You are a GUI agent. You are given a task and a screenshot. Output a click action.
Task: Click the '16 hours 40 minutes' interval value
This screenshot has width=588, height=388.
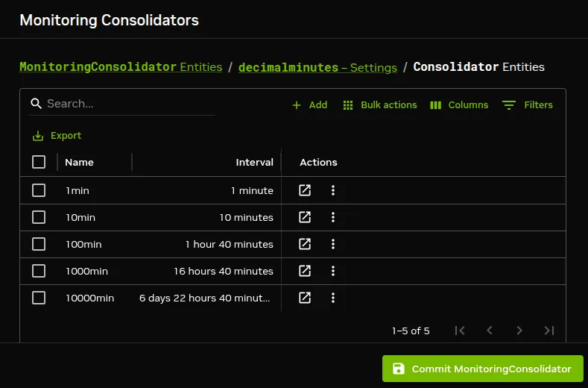click(224, 271)
